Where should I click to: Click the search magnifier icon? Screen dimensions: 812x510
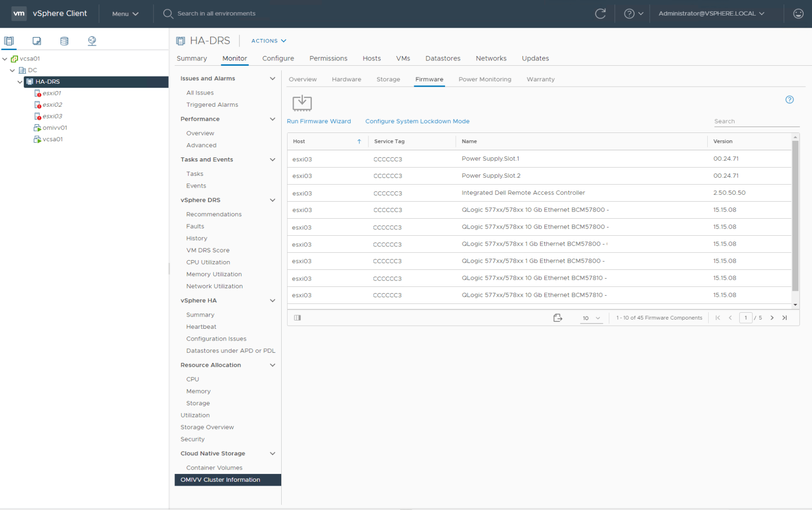click(x=168, y=14)
